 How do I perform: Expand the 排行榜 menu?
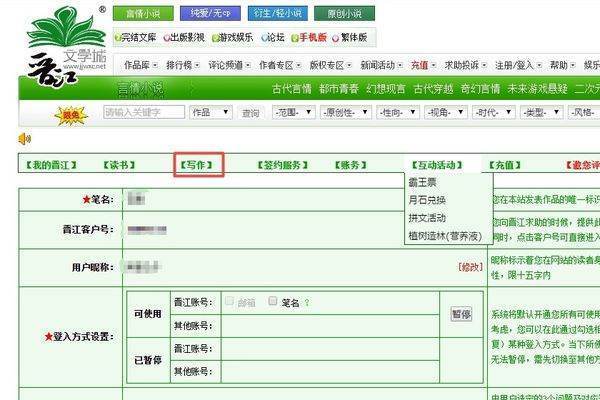183,65
